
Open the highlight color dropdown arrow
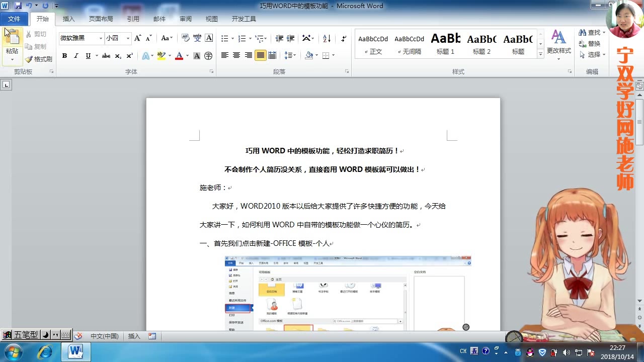170,56
